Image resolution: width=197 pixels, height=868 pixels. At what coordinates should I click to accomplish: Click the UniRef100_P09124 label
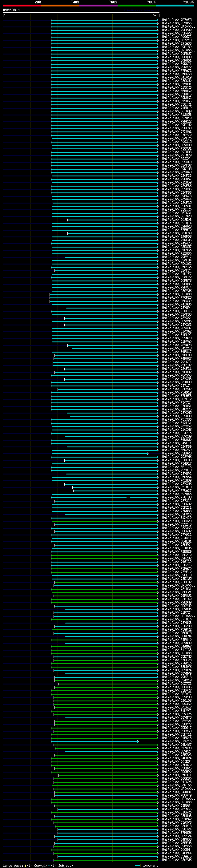pos(177,836)
